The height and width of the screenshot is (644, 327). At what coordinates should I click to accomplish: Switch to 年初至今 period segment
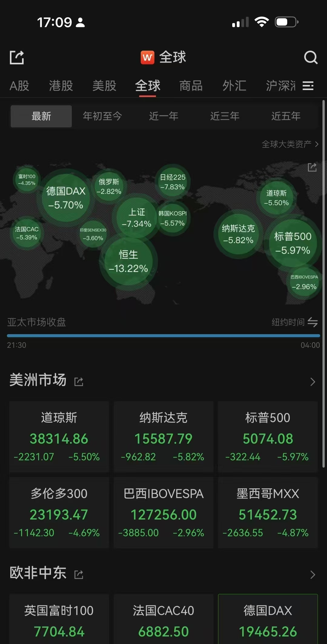(x=102, y=116)
